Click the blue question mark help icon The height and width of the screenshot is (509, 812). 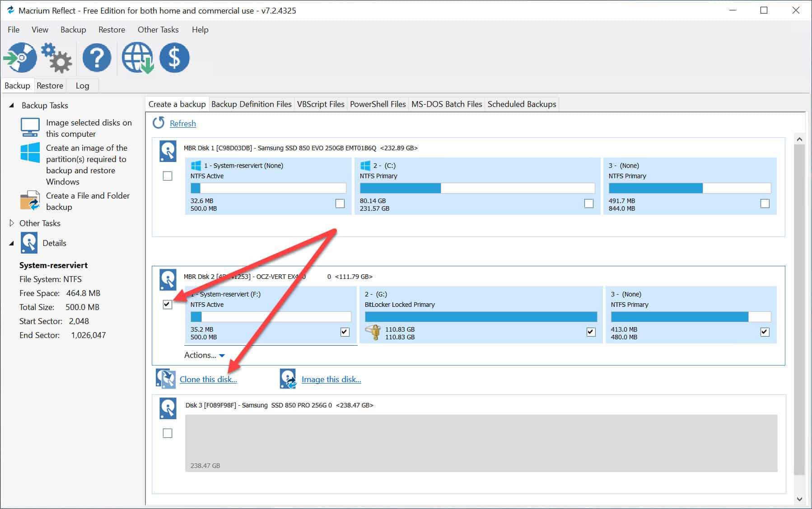click(x=97, y=58)
